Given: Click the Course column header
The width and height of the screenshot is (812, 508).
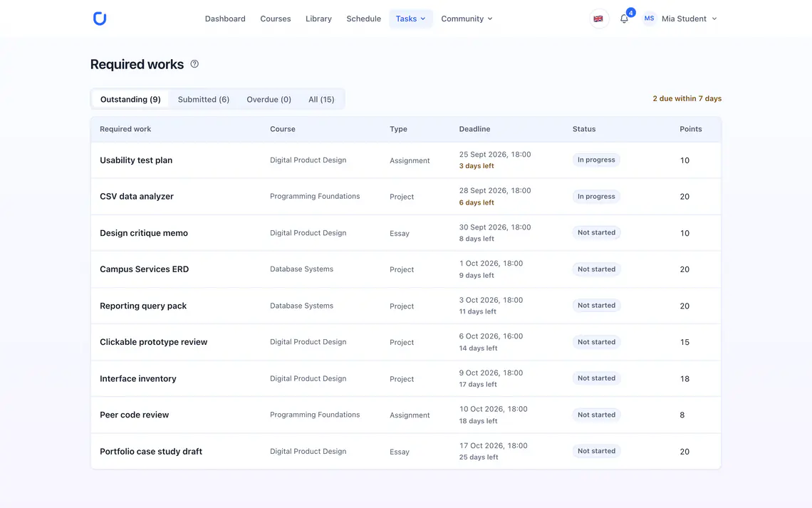Looking at the screenshot, I should click(283, 129).
